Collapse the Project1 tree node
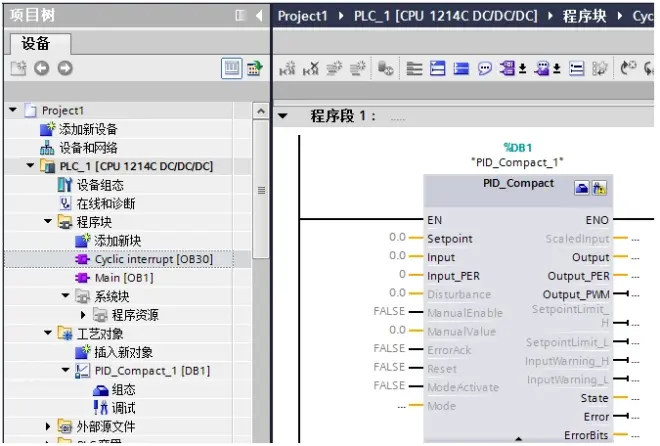This screenshot has height=446, width=660. (x=13, y=110)
